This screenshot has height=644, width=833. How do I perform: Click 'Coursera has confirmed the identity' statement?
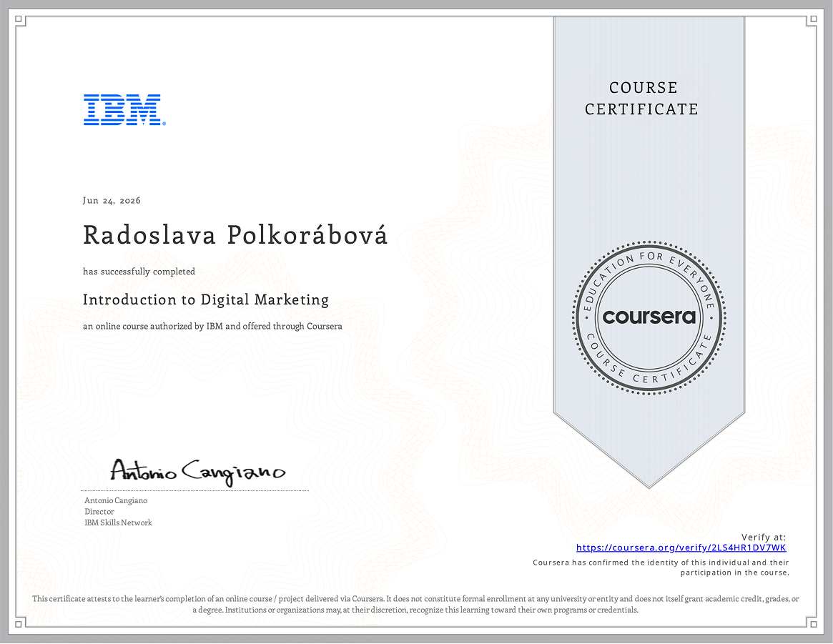(661, 563)
